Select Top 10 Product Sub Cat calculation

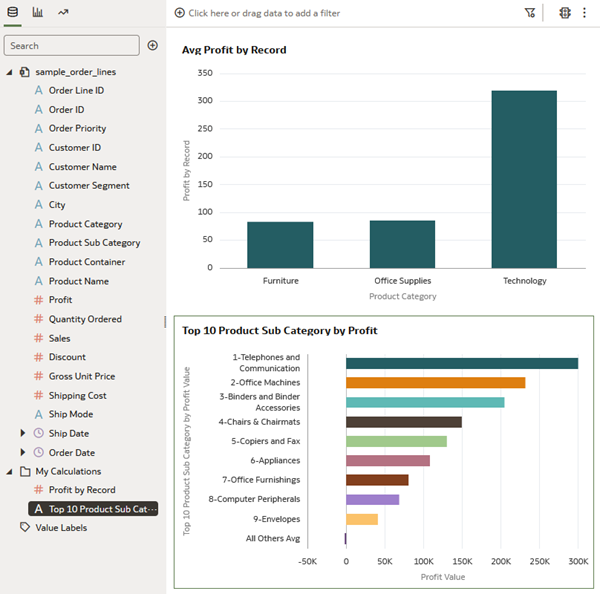[93, 509]
